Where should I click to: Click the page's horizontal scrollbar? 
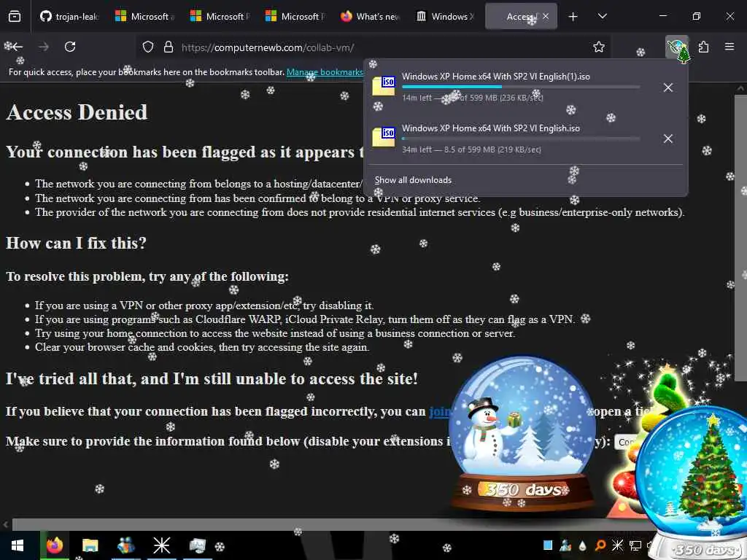click(x=333, y=525)
